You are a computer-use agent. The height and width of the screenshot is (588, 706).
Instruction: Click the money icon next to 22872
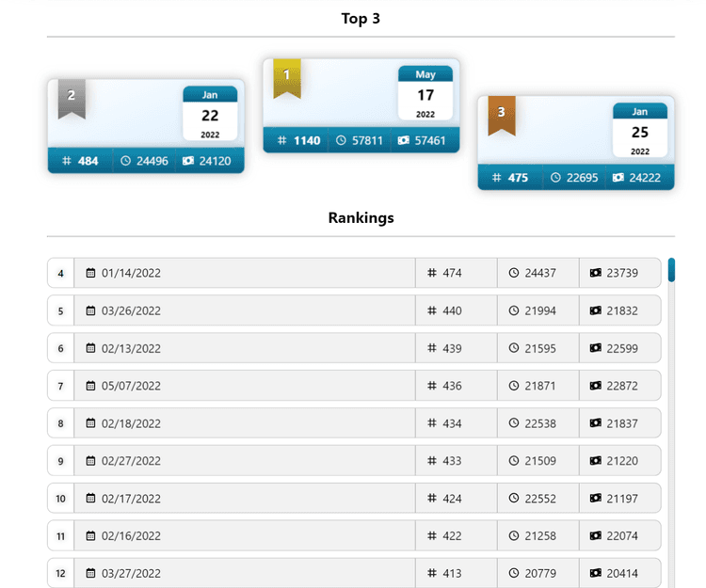pyautogui.click(x=595, y=386)
